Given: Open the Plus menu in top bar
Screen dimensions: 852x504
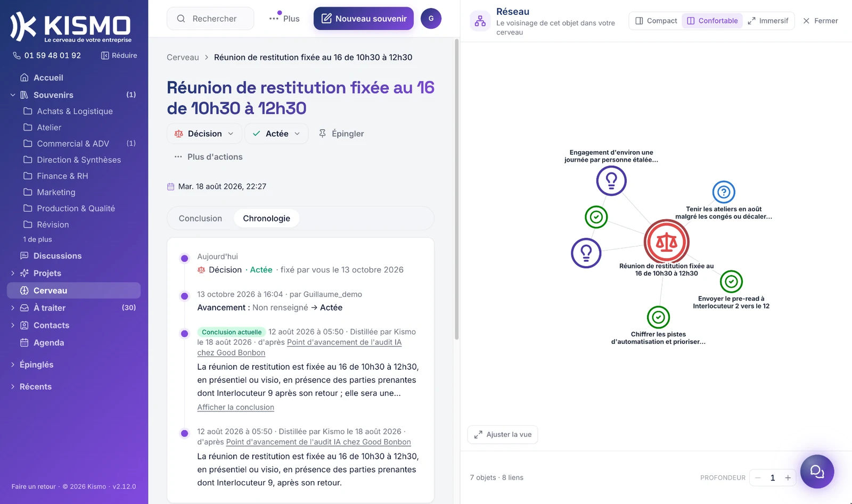Looking at the screenshot, I should pos(284,19).
